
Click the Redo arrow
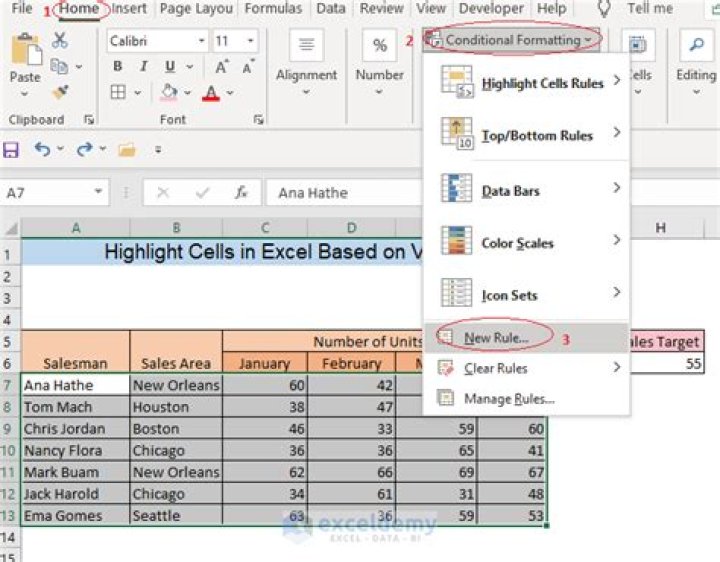[x=84, y=149]
